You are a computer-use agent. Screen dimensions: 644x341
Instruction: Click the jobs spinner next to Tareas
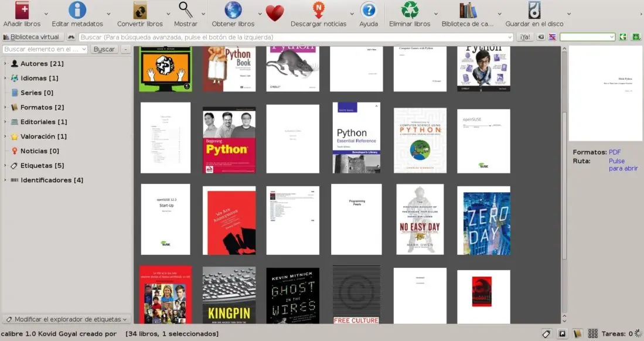click(638, 333)
